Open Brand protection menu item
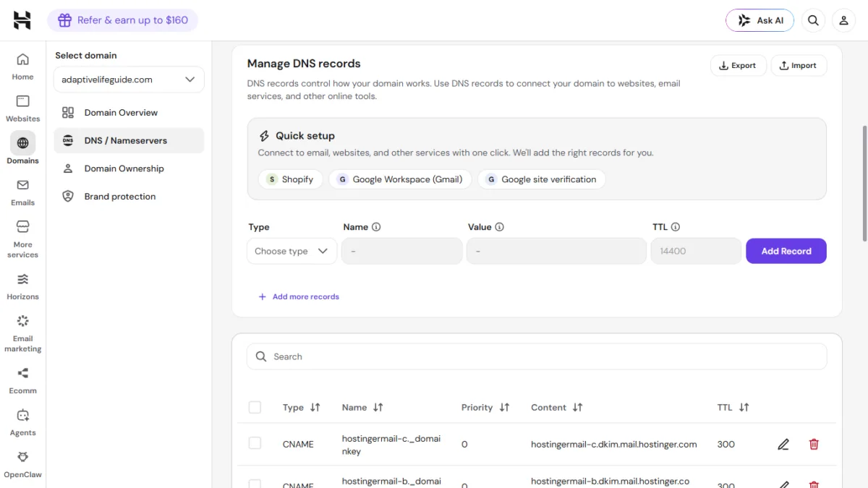 point(129,197)
